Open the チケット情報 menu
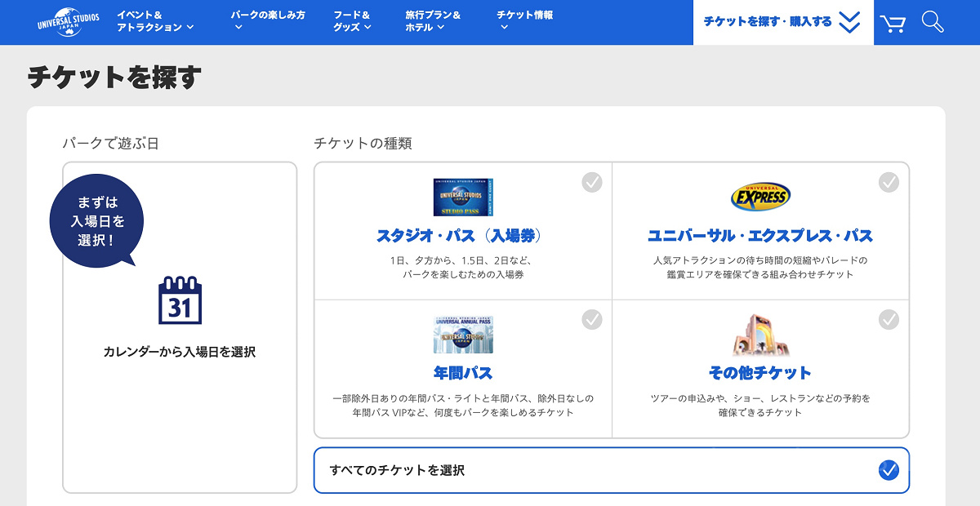 click(524, 21)
